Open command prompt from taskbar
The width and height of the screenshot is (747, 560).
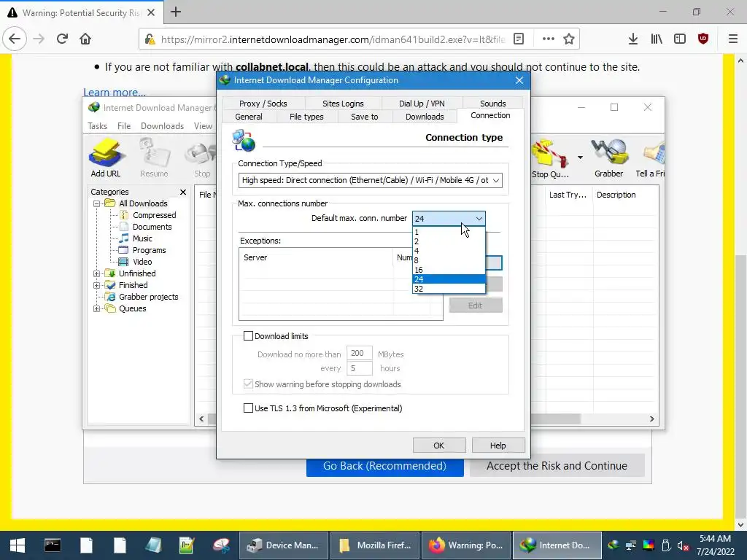53,545
